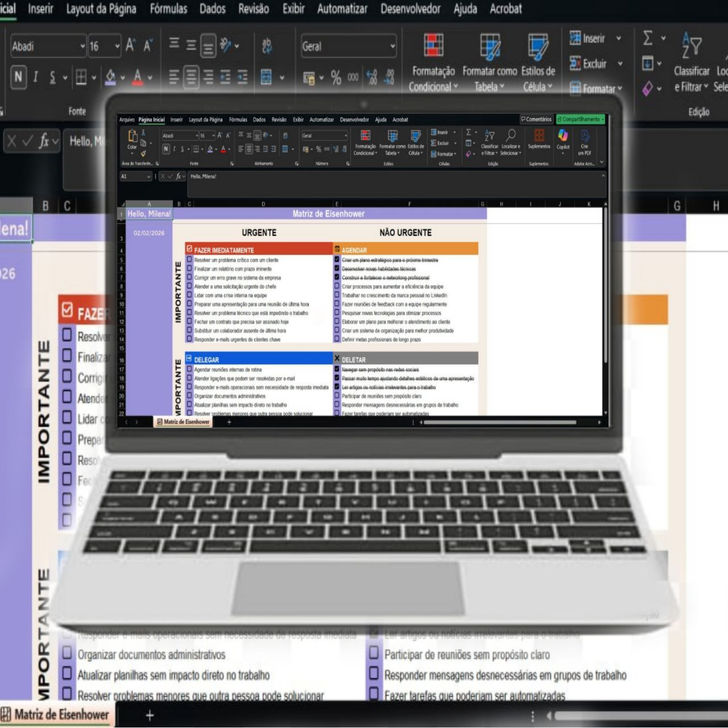Click the laptop window's horizontal scrollbar
Viewport: 728px width, 728px height.
click(500, 423)
